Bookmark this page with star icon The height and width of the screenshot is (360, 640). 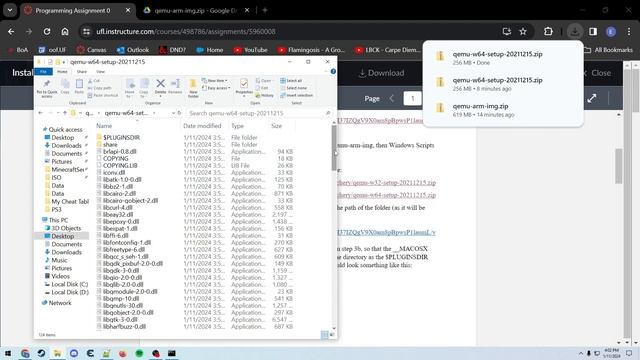[x=523, y=31]
